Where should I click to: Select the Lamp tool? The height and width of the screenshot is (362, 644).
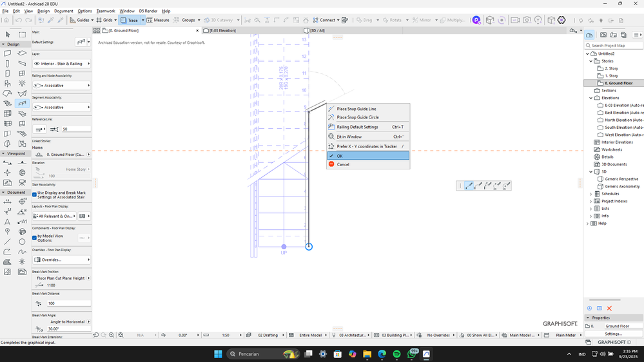click(22, 84)
